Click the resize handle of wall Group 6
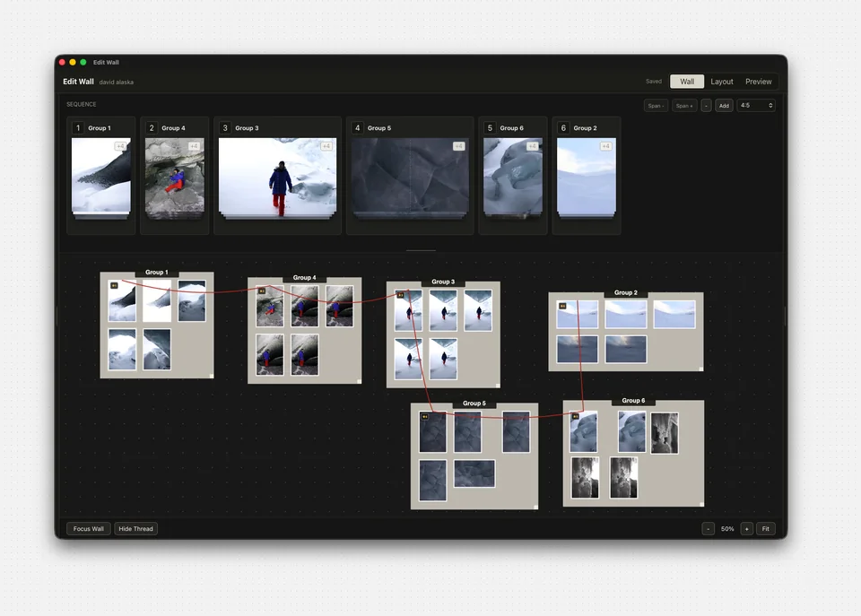The image size is (861, 616). click(701, 504)
